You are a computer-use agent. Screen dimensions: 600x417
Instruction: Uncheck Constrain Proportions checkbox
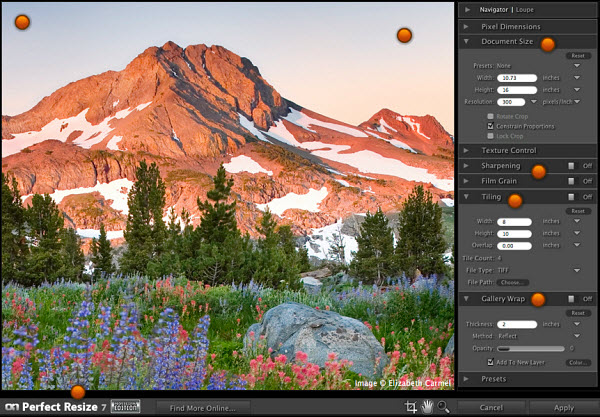pyautogui.click(x=489, y=126)
